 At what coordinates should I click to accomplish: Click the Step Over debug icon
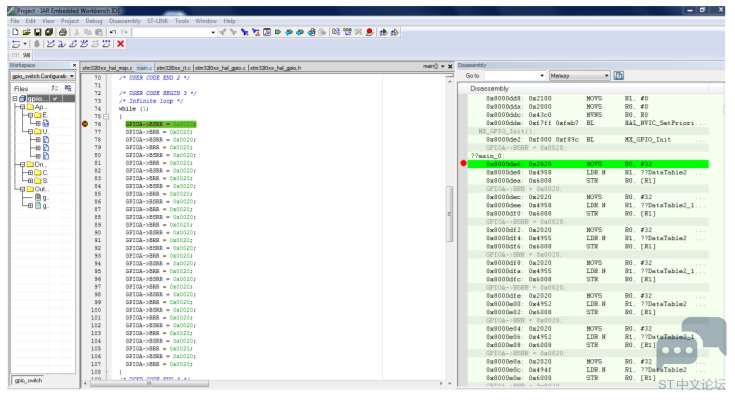51,44
